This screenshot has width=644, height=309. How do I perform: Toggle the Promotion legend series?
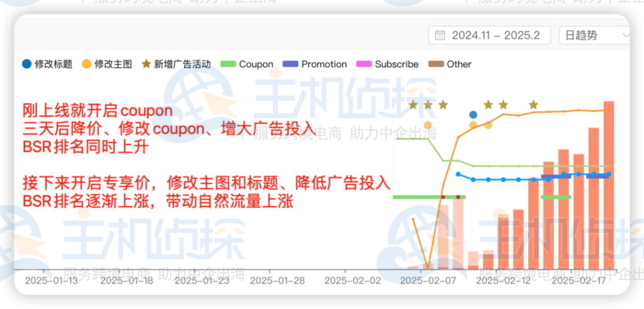click(315, 64)
